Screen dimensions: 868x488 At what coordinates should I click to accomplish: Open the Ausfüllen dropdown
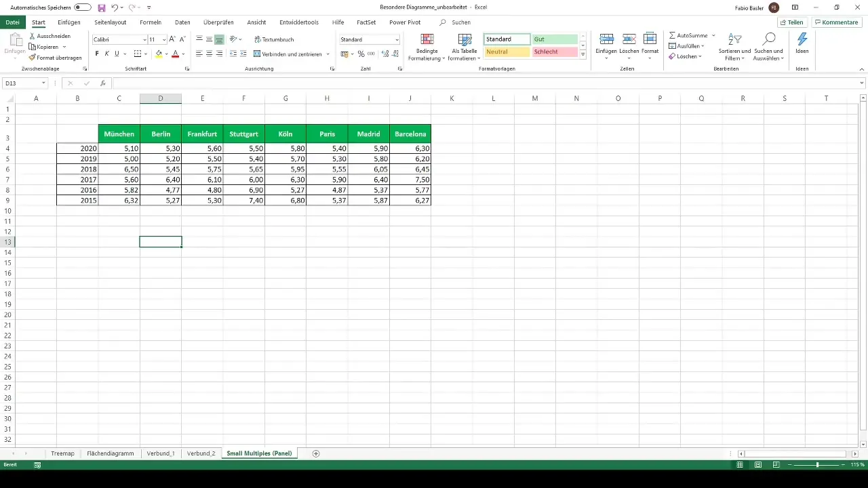[686, 46]
